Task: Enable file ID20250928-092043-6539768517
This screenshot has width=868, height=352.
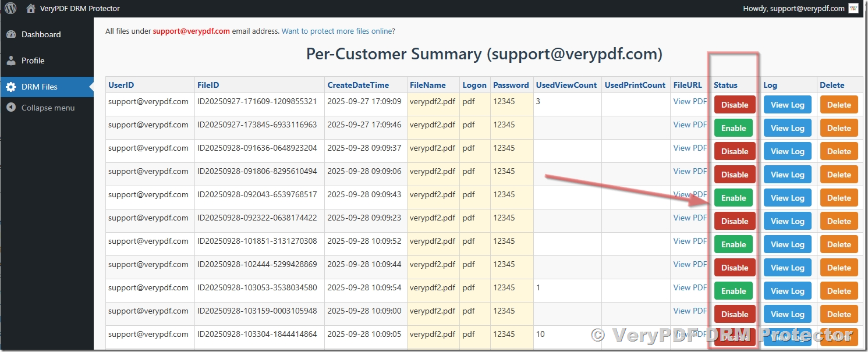Action: click(x=733, y=198)
